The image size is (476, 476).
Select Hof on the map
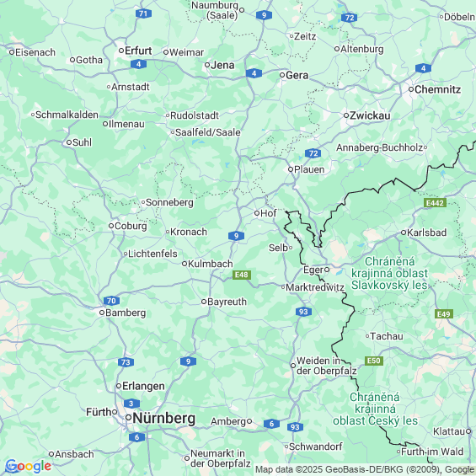(266, 213)
